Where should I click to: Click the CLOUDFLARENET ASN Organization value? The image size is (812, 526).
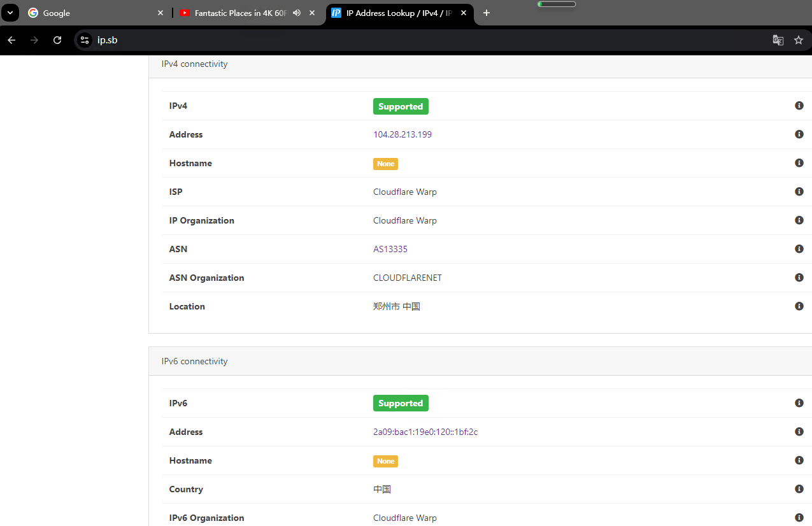coord(408,278)
